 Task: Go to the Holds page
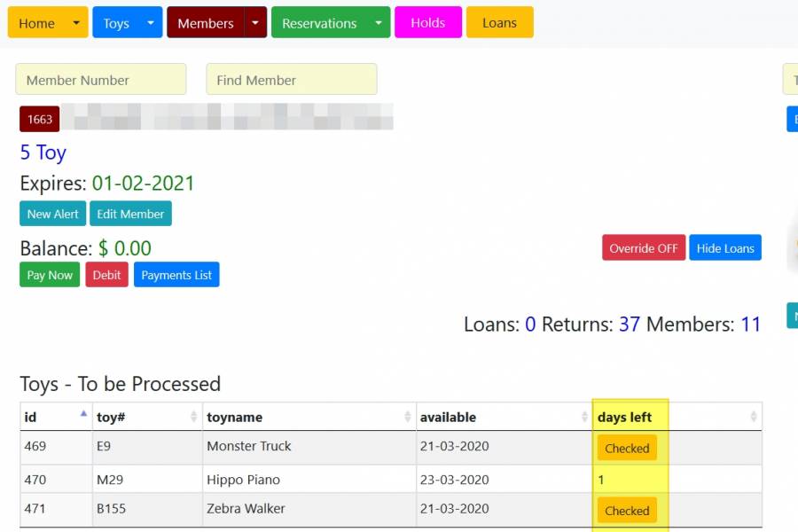(x=427, y=23)
